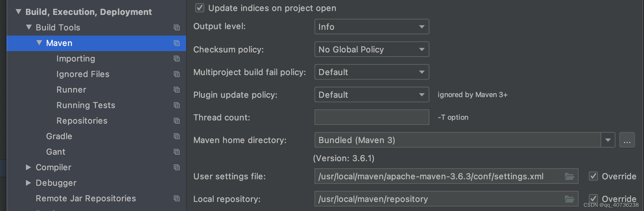Click the User settings file path field
Screen dimensions: 644x211
point(446,176)
